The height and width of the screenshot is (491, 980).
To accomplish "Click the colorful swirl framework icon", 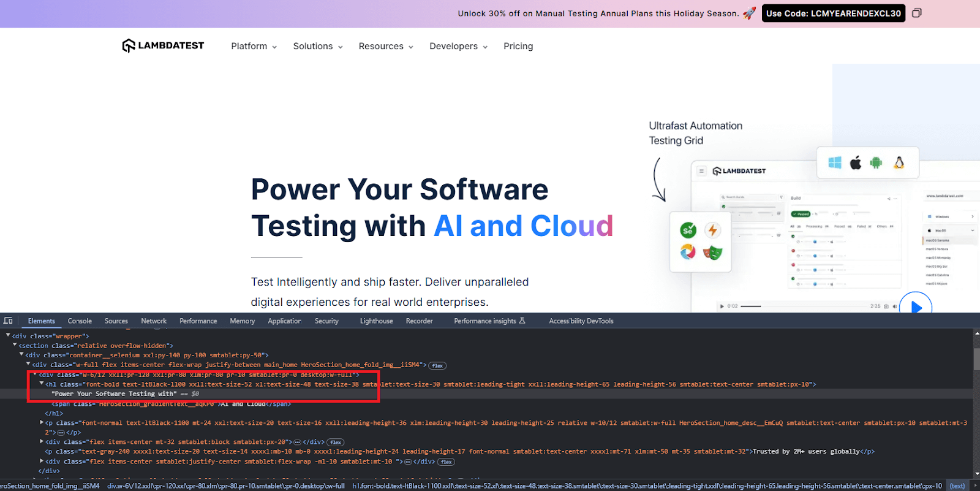I will [x=688, y=252].
